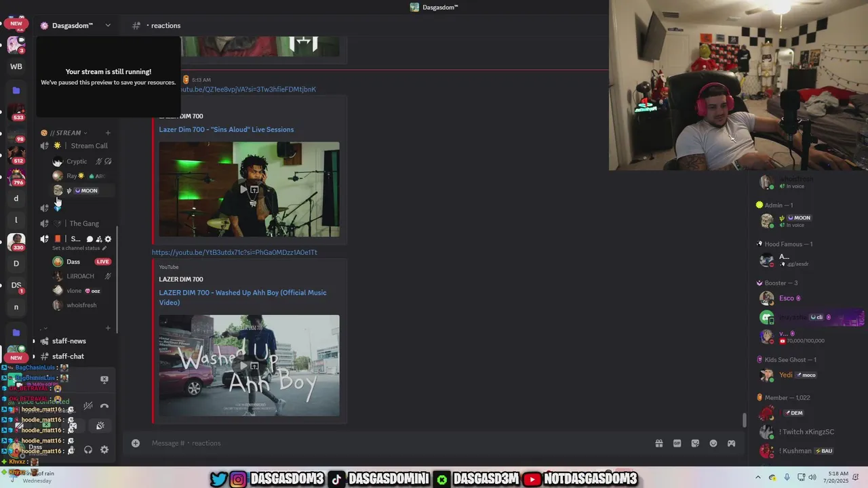Screen dimensions: 868x488
Task: Toggle deafen with the headphones icon
Action: tap(88, 449)
